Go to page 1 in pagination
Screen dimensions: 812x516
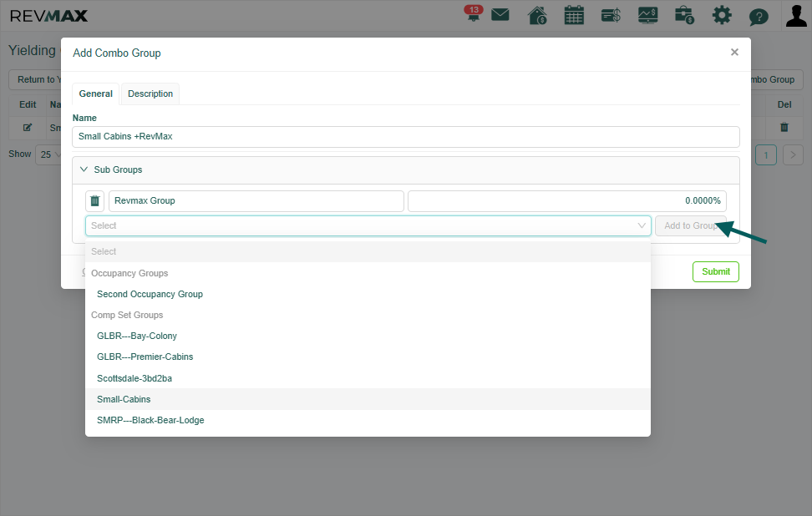(x=766, y=155)
